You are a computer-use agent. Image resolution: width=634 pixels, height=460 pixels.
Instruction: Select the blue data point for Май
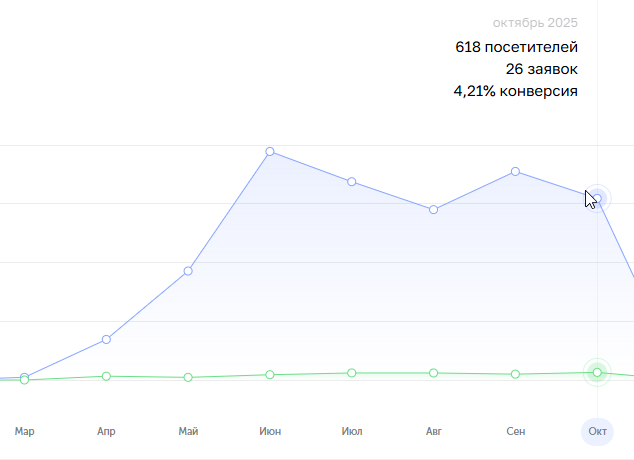pyautogui.click(x=188, y=271)
